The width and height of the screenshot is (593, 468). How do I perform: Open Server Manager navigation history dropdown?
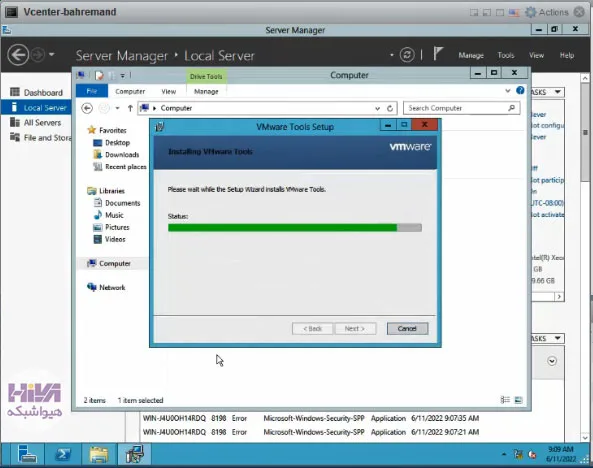click(x=52, y=54)
